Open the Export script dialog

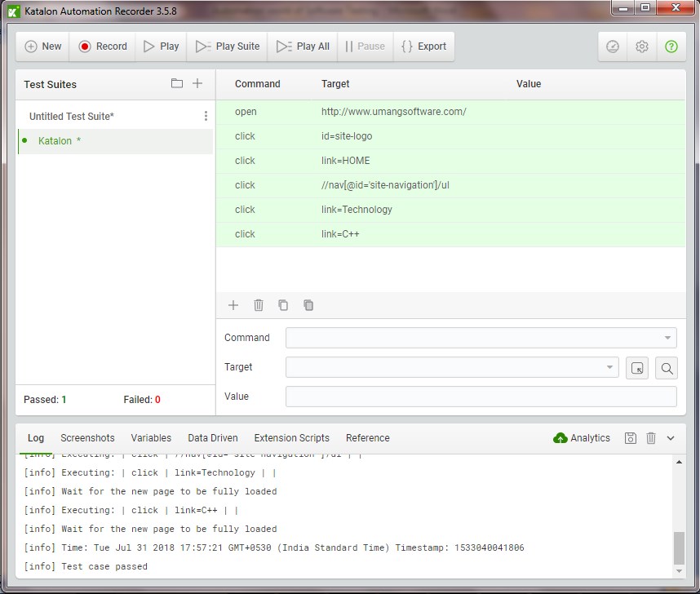coord(423,47)
